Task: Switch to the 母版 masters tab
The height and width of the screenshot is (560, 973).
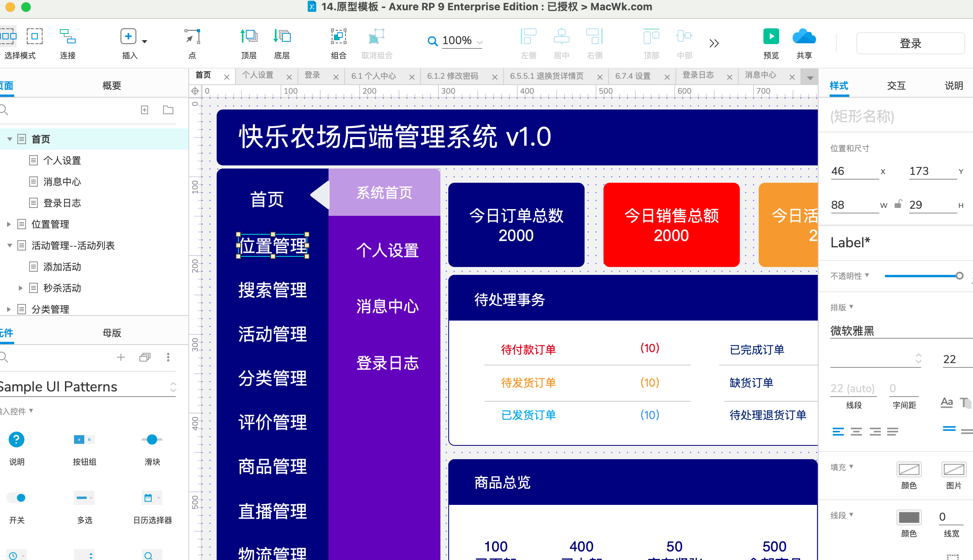Action: (x=111, y=333)
